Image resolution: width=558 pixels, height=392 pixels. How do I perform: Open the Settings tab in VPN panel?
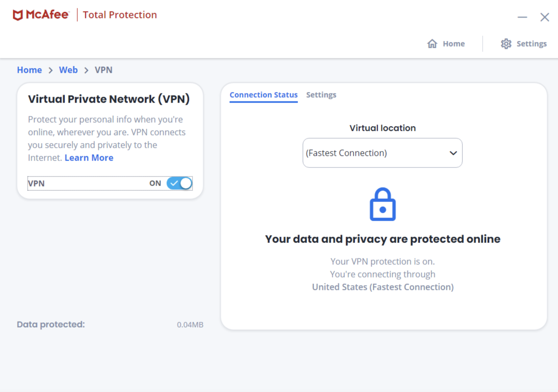321,95
